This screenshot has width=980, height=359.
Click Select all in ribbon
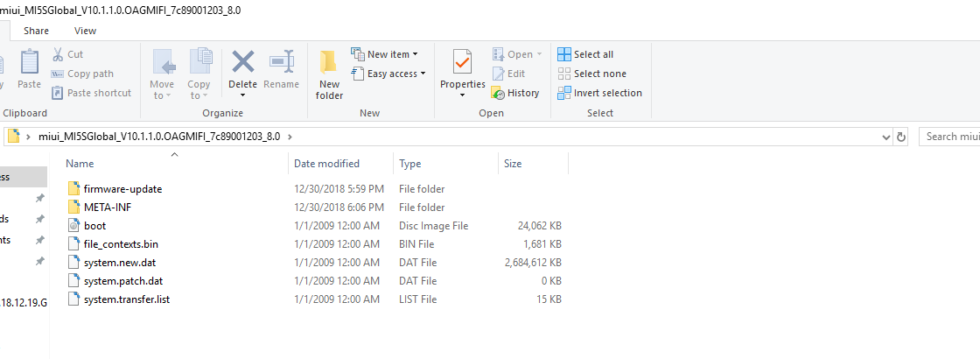click(585, 54)
